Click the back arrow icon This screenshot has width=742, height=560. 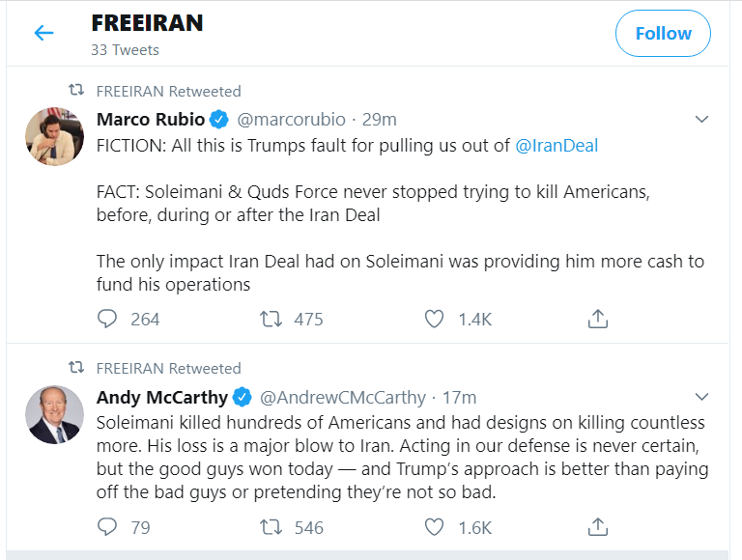pos(43,34)
